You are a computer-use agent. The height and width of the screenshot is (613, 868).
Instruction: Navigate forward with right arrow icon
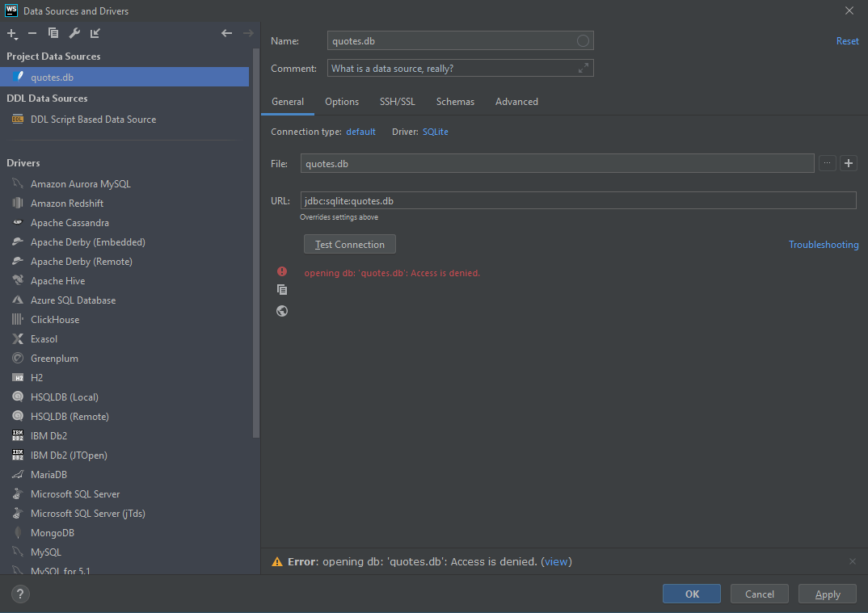click(248, 33)
